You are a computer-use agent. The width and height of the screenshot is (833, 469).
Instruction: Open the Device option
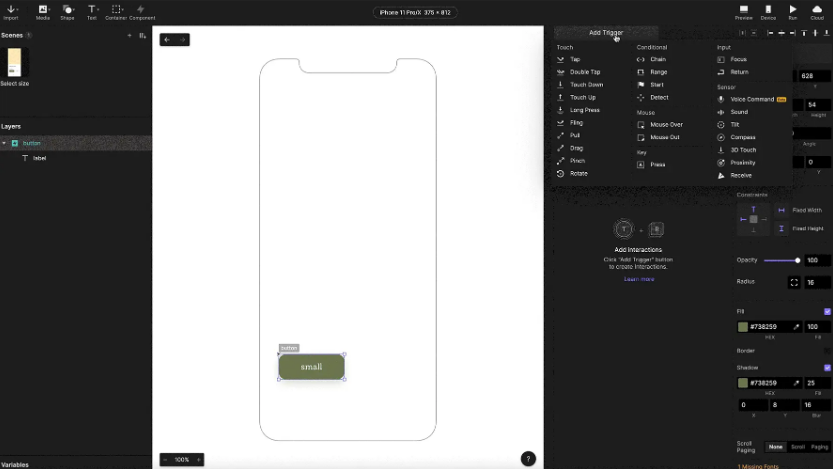(x=768, y=12)
